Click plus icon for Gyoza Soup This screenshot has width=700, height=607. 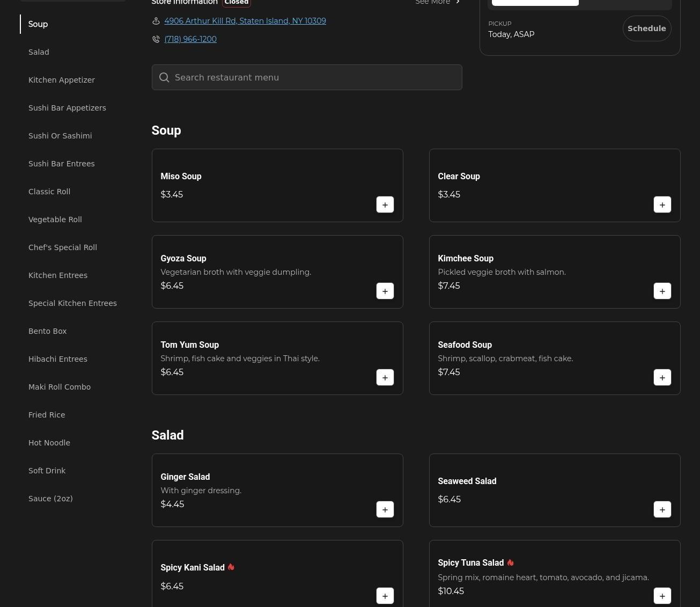(x=385, y=291)
